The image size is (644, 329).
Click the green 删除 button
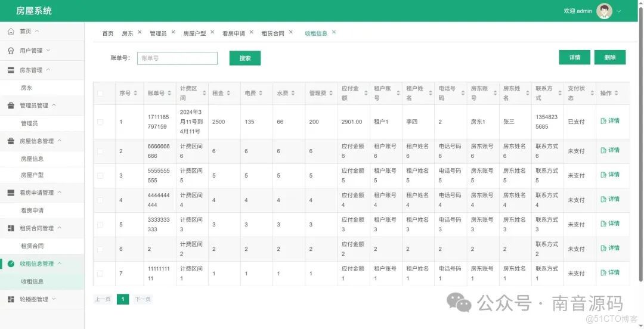point(610,57)
